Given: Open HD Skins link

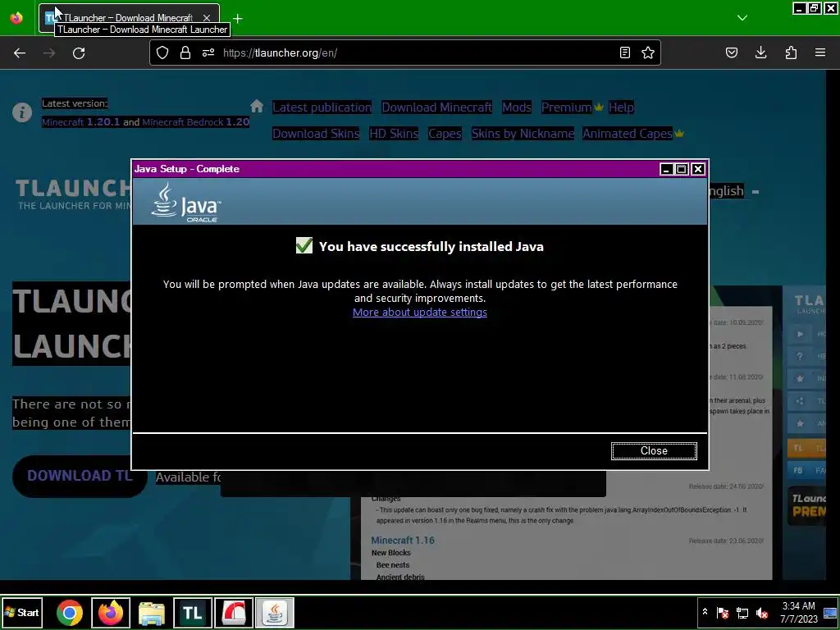Looking at the screenshot, I should (394, 134).
